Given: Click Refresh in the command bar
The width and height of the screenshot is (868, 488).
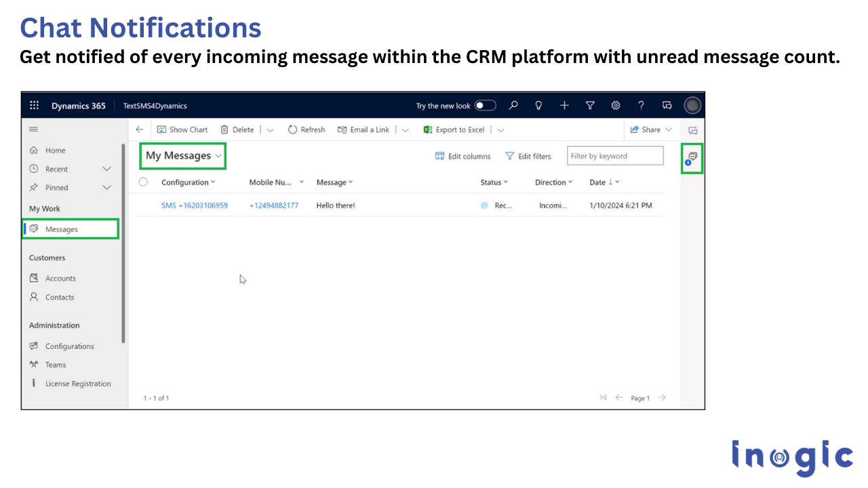Looking at the screenshot, I should 307,129.
